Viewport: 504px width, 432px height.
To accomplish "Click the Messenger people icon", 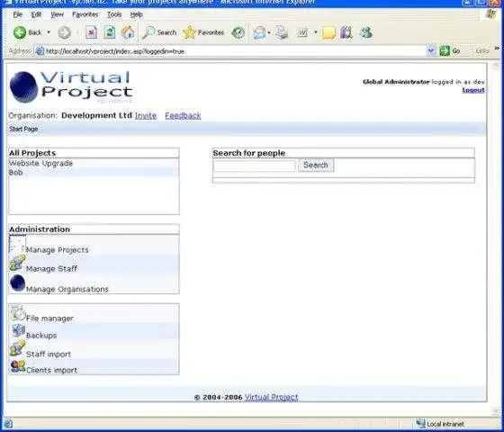I will pyautogui.click(x=365, y=32).
